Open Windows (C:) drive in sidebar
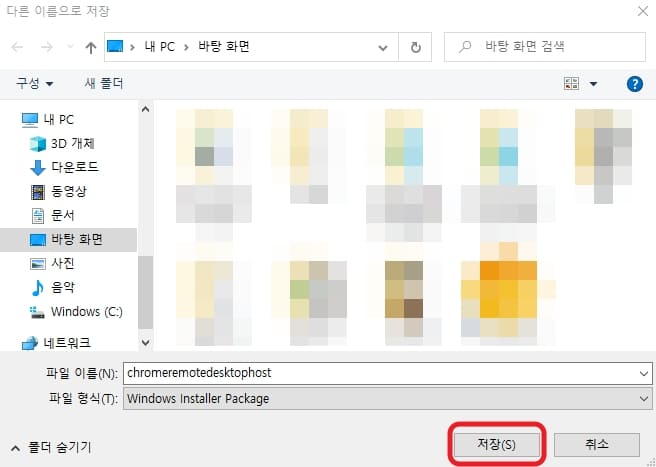This screenshot has width=656, height=467. 76,312
